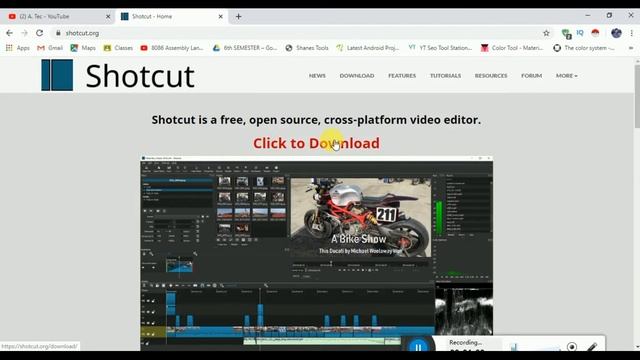The image size is (640, 360).
Task: Expand the MORE dropdown in site navigation
Action: pos(567,76)
